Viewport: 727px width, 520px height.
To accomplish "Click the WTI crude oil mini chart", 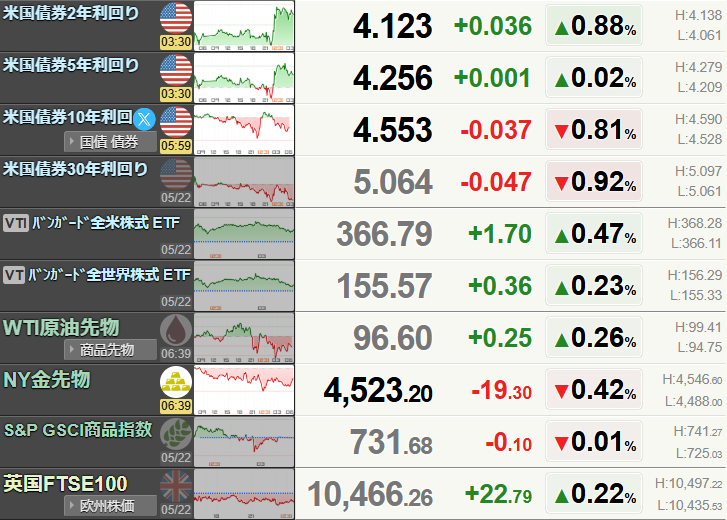I will click(x=244, y=338).
